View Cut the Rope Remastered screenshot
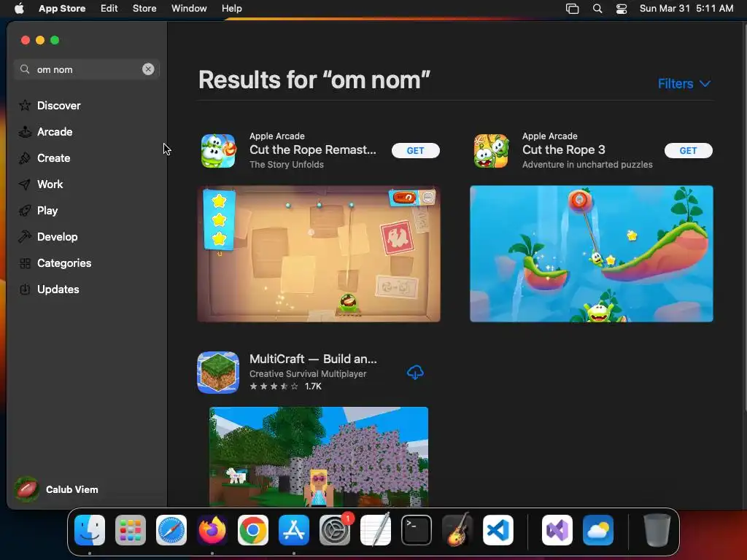Image resolution: width=747 pixels, height=560 pixels. click(319, 254)
